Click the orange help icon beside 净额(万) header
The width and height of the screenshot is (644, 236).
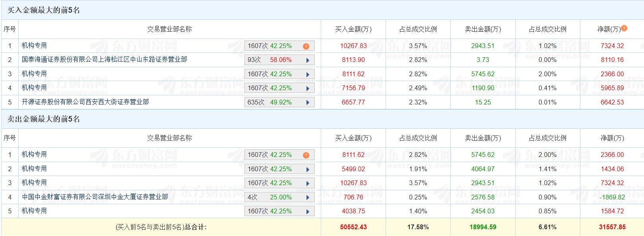(x=624, y=28)
